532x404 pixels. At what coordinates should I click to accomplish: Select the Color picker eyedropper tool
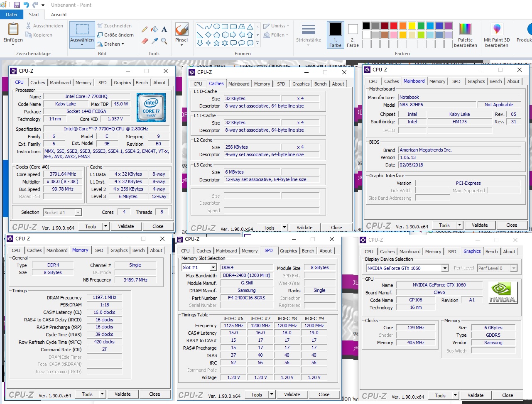154,41
